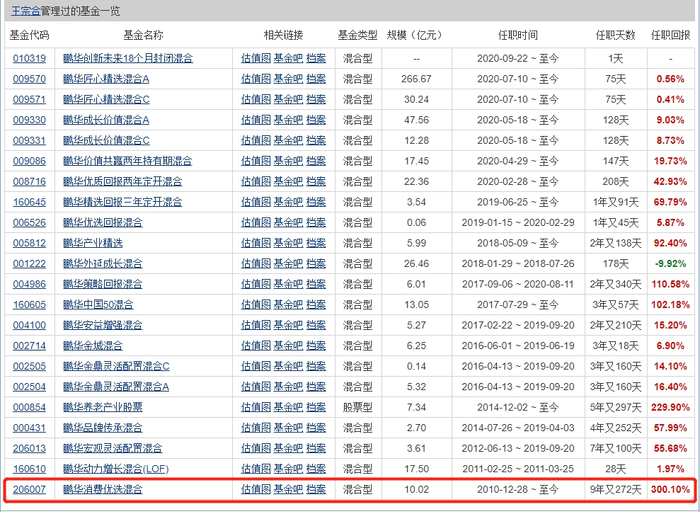The height and width of the screenshot is (512, 700).
Task: Open fund 鹏华价值共赢两年持有期混合
Action: [x=128, y=161]
